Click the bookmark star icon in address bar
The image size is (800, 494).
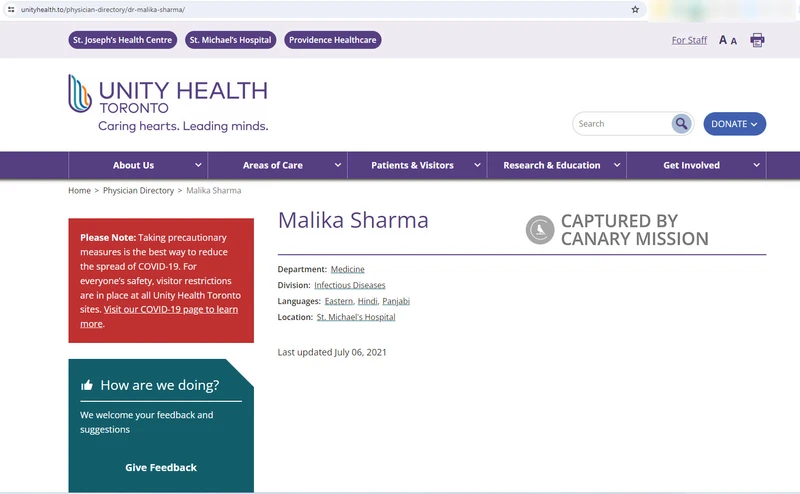point(635,9)
